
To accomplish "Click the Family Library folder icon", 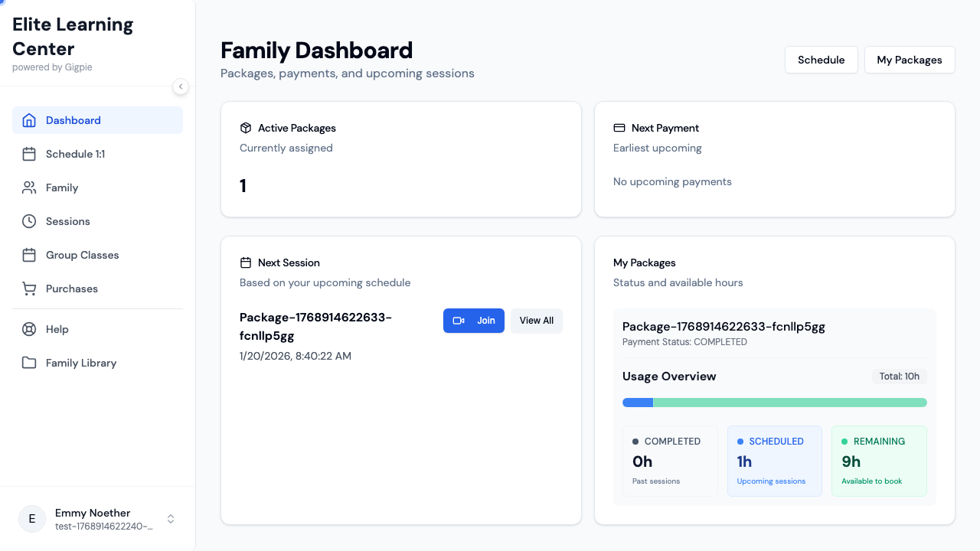I will pyautogui.click(x=29, y=363).
